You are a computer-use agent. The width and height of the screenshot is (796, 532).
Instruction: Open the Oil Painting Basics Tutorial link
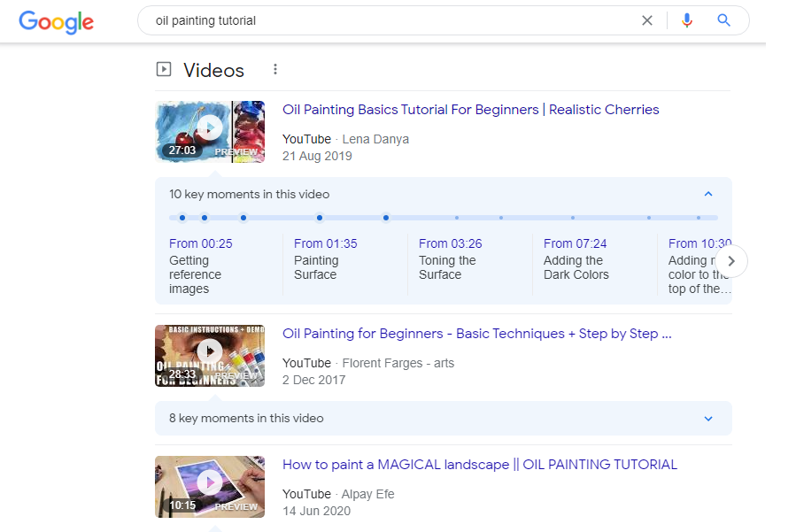click(470, 109)
